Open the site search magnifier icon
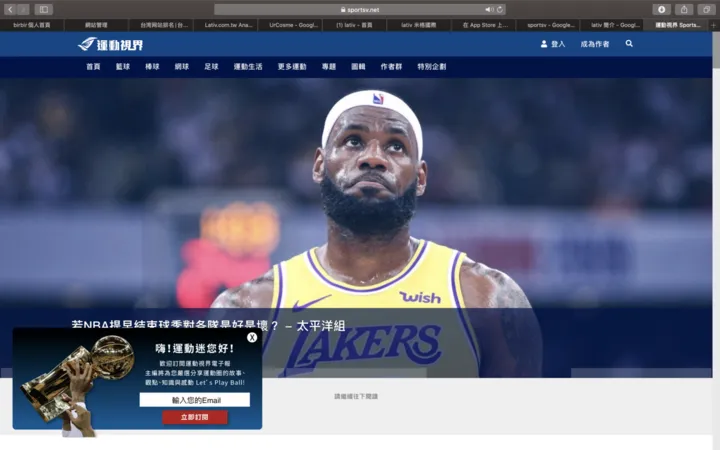 pos(629,44)
